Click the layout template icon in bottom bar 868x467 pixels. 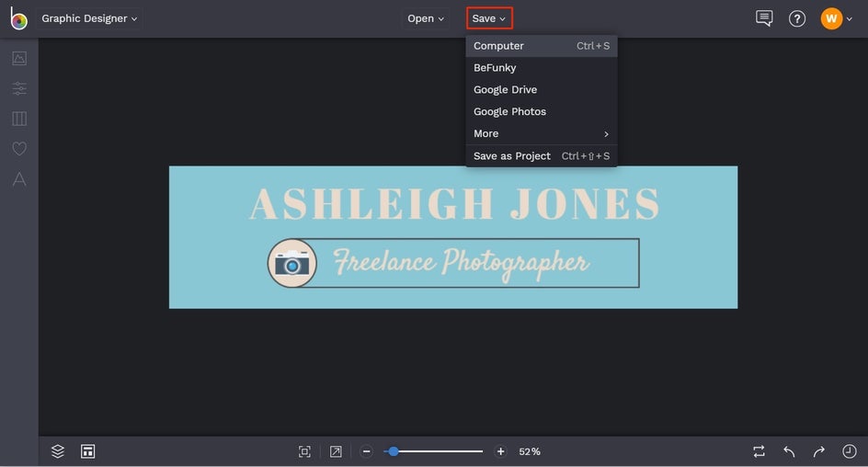pyautogui.click(x=88, y=451)
